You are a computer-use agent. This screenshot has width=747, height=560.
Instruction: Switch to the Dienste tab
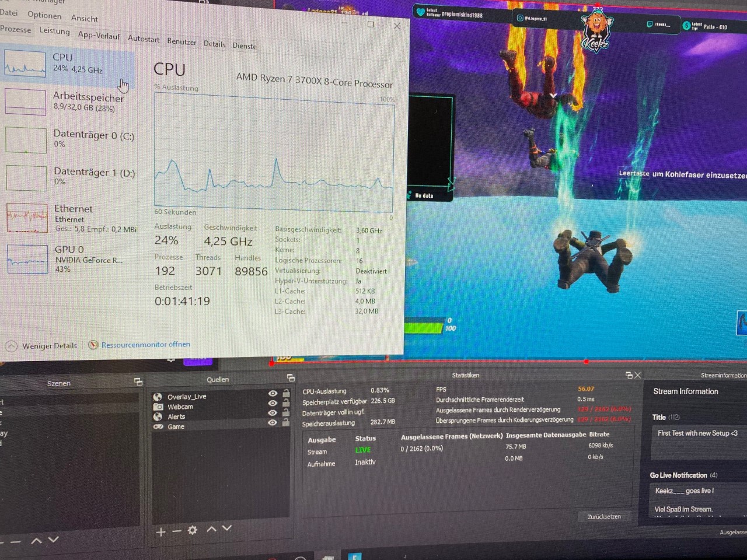pos(245,46)
